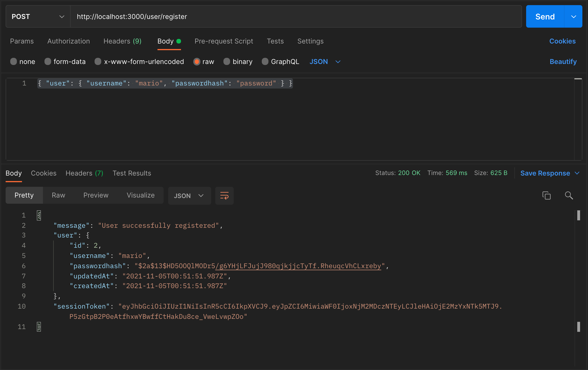The image size is (588, 370).
Task: Open the response Headers tab
Action: pyautogui.click(x=84, y=173)
